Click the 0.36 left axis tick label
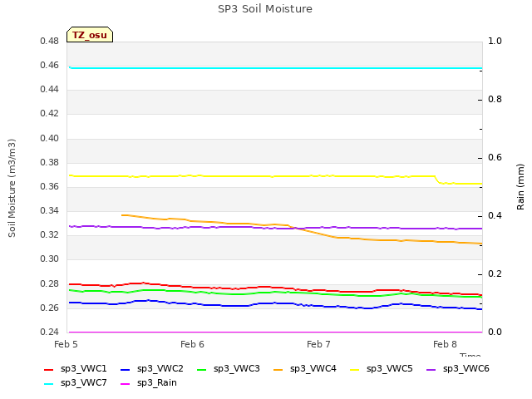The width and height of the screenshot is (532, 399). pos(50,186)
